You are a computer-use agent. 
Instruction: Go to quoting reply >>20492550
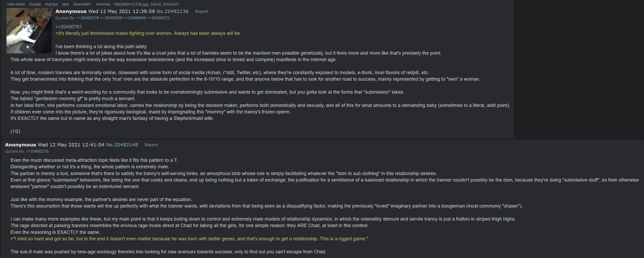click(x=111, y=18)
